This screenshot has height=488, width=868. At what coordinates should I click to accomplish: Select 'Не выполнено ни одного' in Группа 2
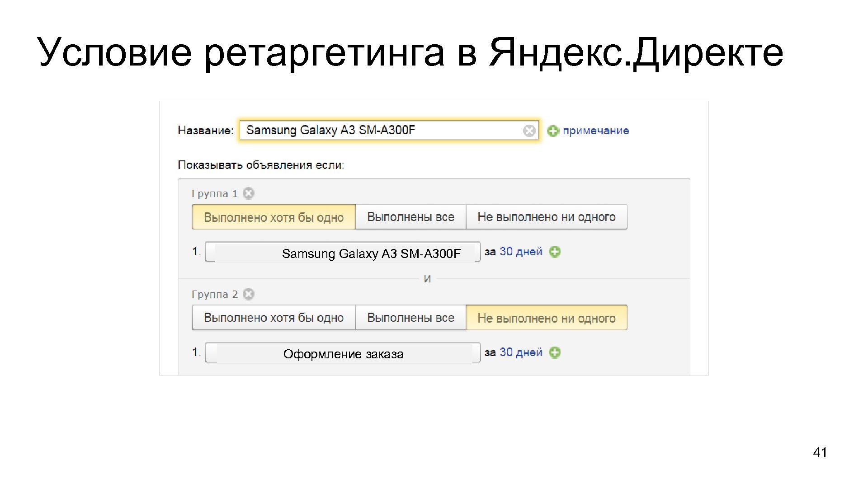coord(546,318)
